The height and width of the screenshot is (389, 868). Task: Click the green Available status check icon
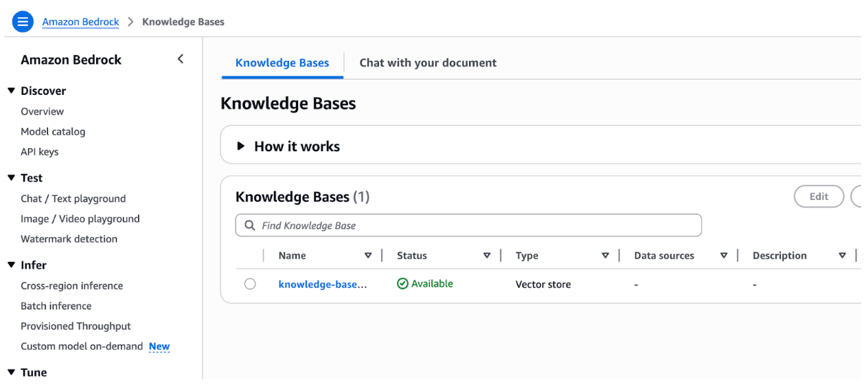pos(403,284)
